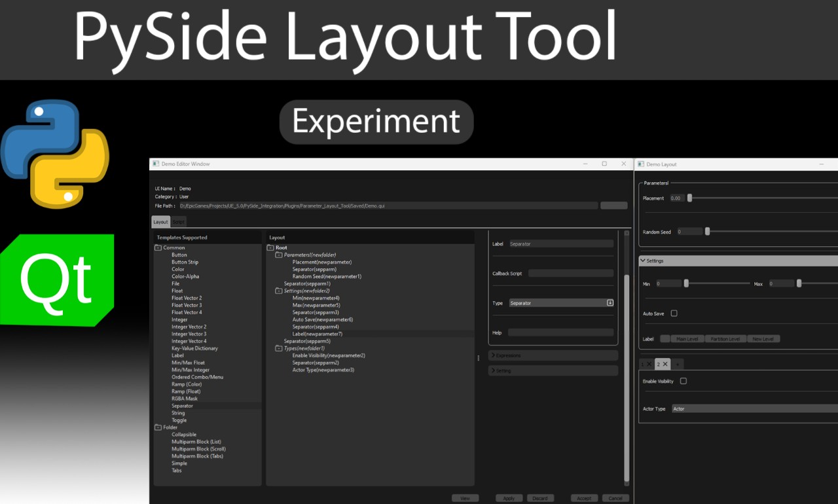Click the Placement slider handle

689,198
